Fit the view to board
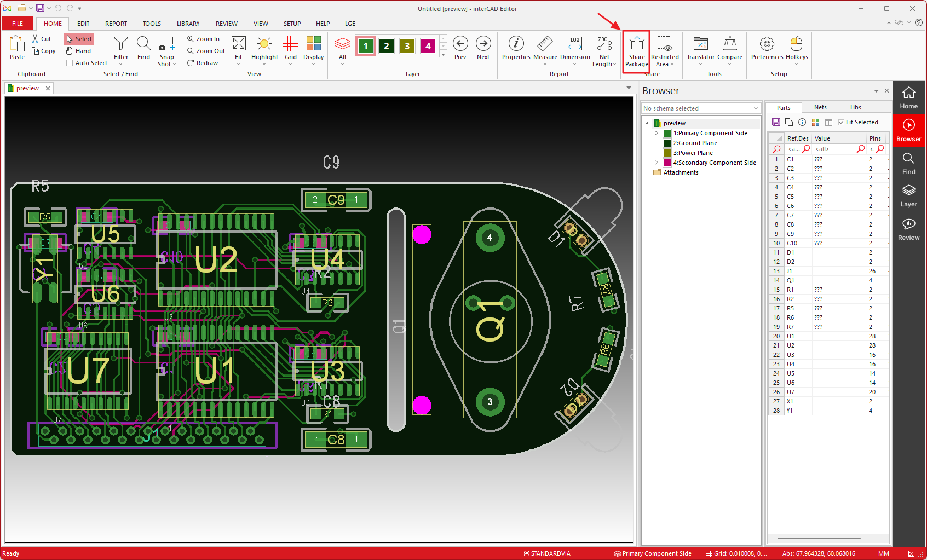927x560 pixels. (x=238, y=48)
